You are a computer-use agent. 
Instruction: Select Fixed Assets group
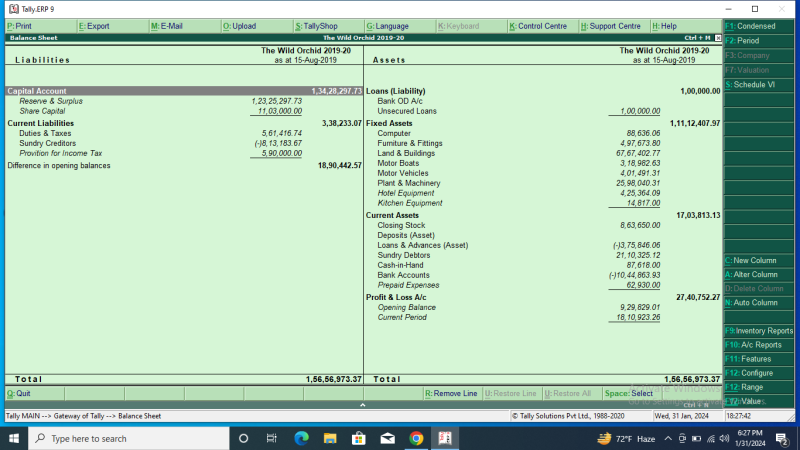tap(389, 123)
